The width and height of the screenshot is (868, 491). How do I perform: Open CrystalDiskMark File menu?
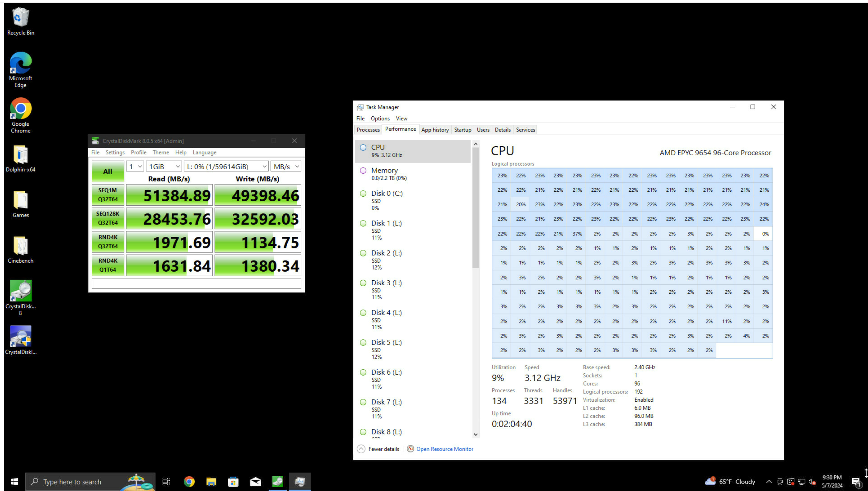[95, 153]
